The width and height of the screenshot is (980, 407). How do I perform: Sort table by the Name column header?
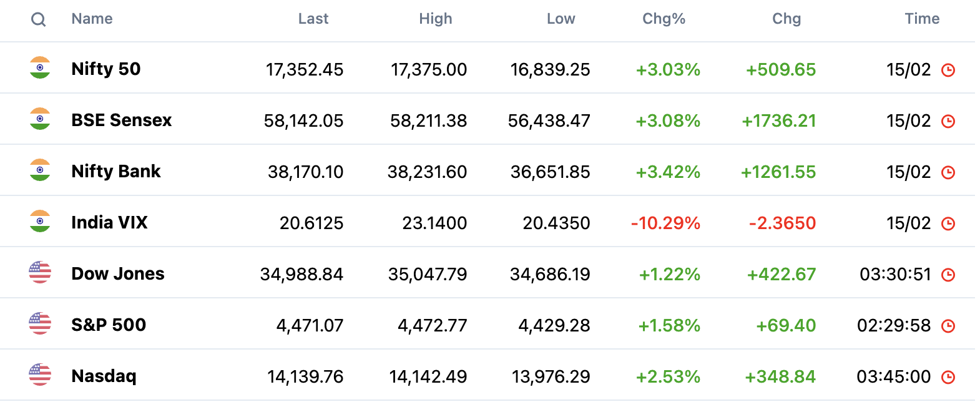click(92, 19)
